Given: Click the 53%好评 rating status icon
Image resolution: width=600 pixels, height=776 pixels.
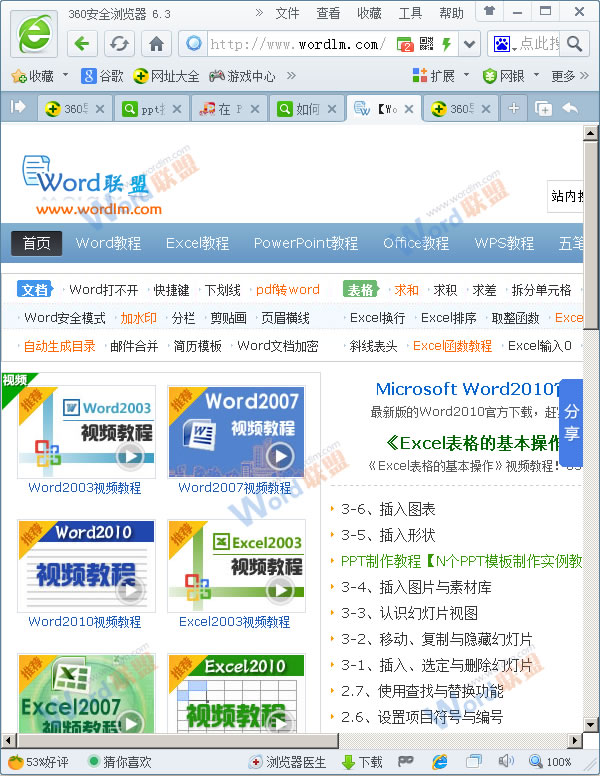Looking at the screenshot, I should click(x=15, y=762).
